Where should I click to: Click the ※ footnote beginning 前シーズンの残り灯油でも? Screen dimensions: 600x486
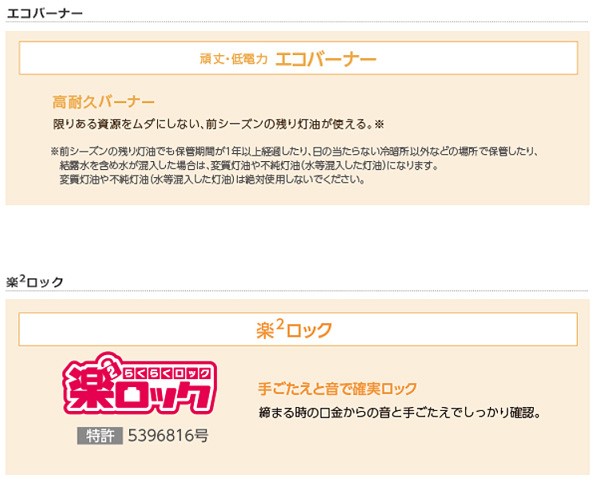295,152
